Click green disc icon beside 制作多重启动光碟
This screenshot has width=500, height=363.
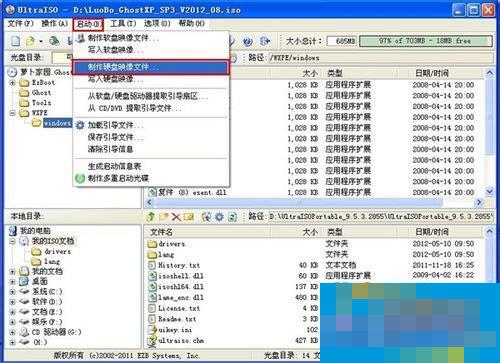(80, 178)
